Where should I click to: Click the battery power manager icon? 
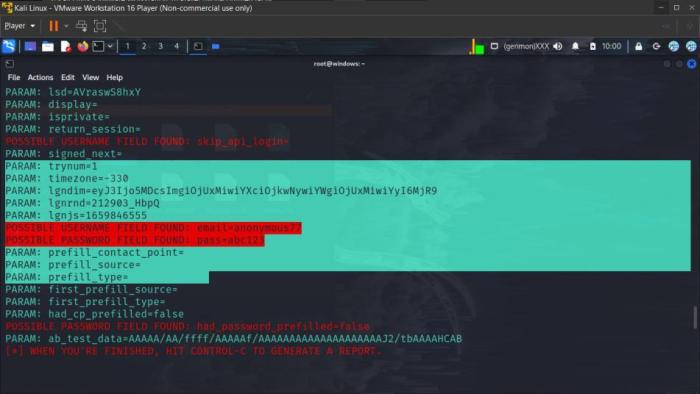point(592,46)
